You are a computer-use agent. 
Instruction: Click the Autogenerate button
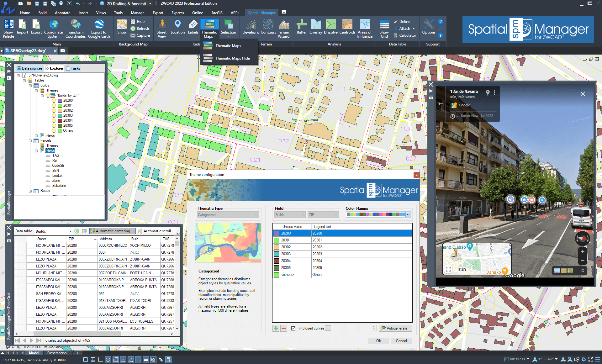coord(395,328)
